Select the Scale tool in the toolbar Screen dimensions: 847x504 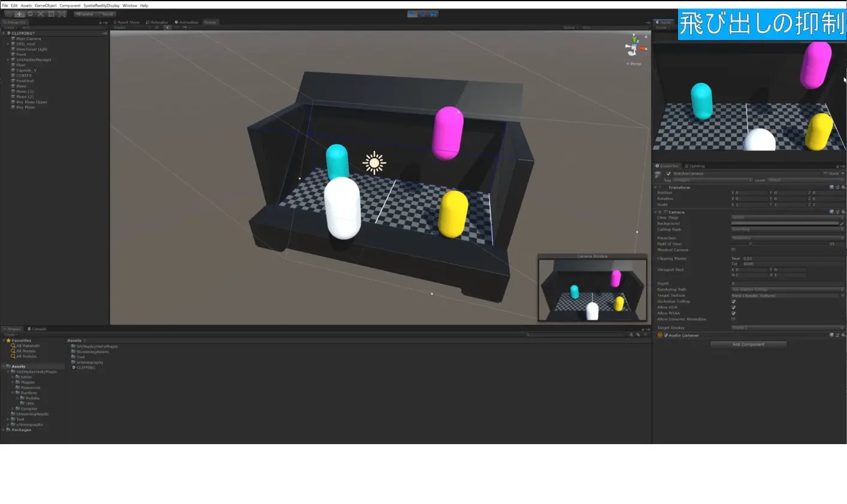pyautogui.click(x=41, y=13)
